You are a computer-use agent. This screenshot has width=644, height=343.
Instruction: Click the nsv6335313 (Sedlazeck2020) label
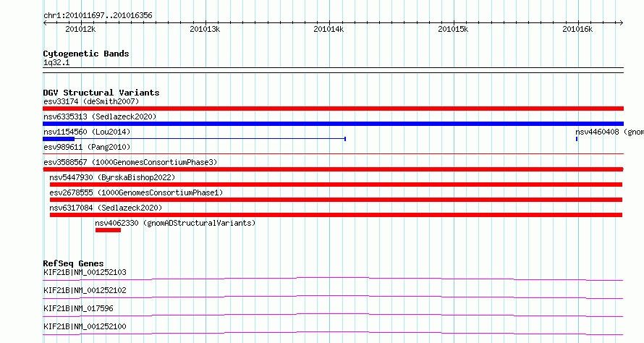(100, 117)
